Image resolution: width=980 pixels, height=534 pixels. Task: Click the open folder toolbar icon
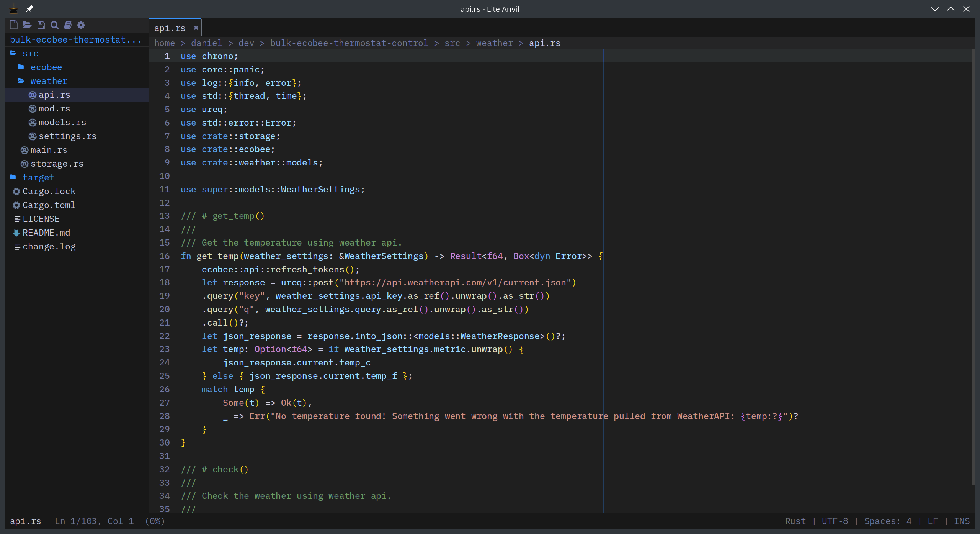point(27,25)
